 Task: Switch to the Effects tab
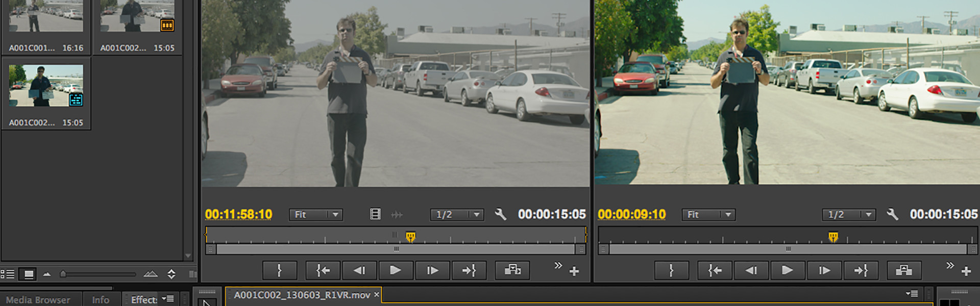(x=144, y=300)
